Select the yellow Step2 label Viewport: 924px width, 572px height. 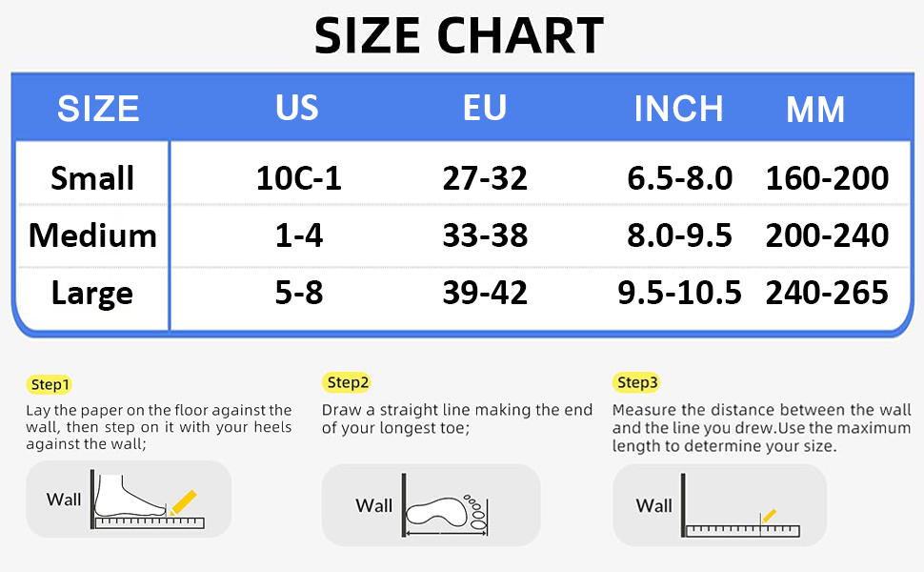click(x=347, y=383)
